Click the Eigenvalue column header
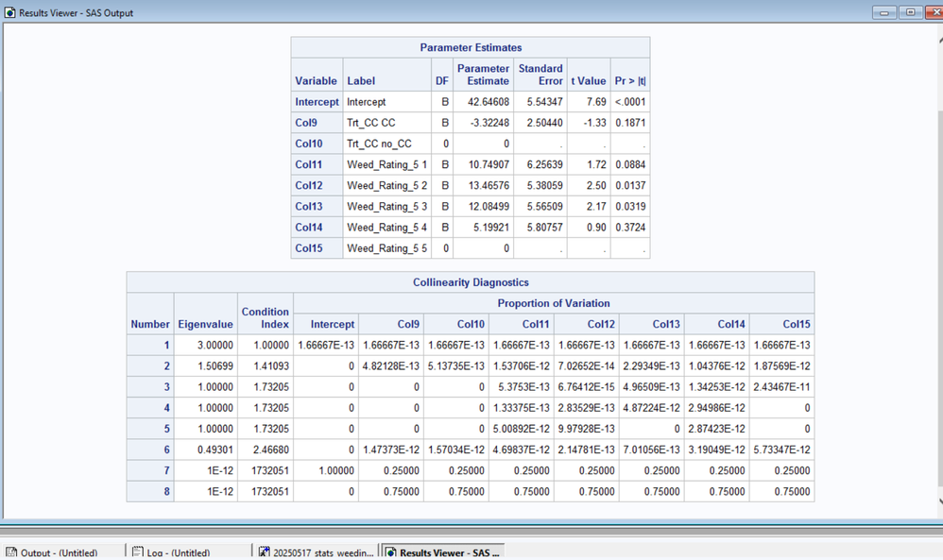Viewport: 943px width, 560px height. point(205,324)
